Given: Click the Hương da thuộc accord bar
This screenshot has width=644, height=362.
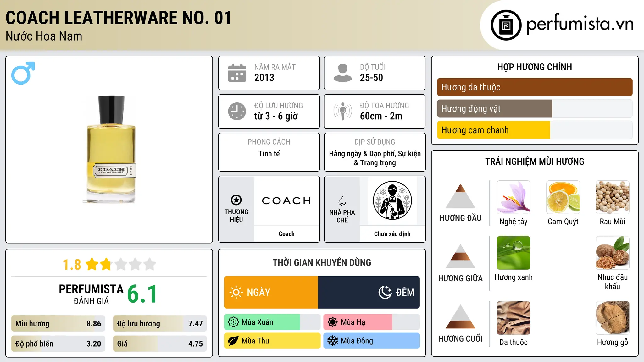Looking at the screenshot, I should [x=535, y=87].
